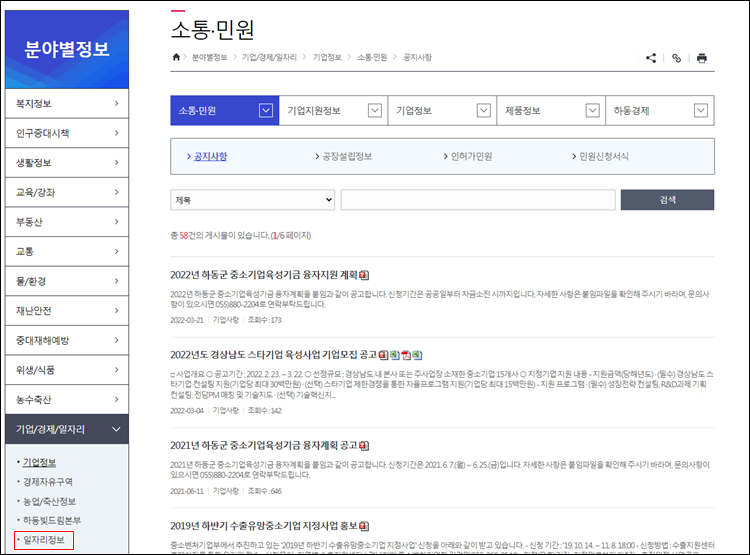Open post 2019년 하반기 수출유망중소기업 지정사업 홍보
The height and width of the screenshot is (555, 750).
pos(264,526)
